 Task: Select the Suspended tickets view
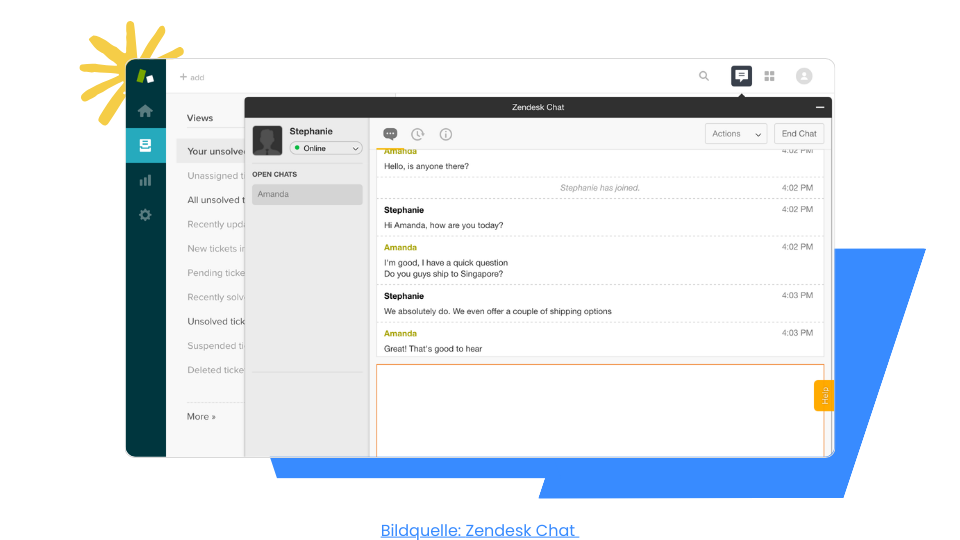(216, 345)
